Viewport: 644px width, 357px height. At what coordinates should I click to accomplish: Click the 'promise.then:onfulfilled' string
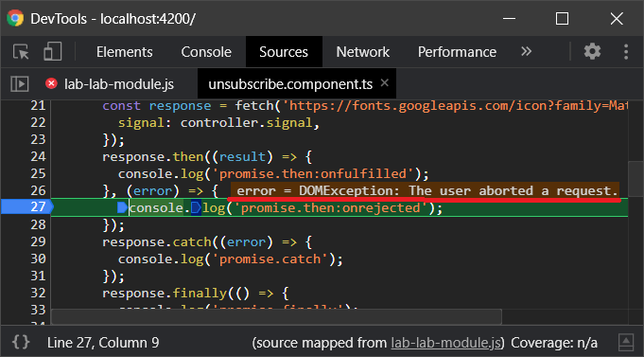313,173
